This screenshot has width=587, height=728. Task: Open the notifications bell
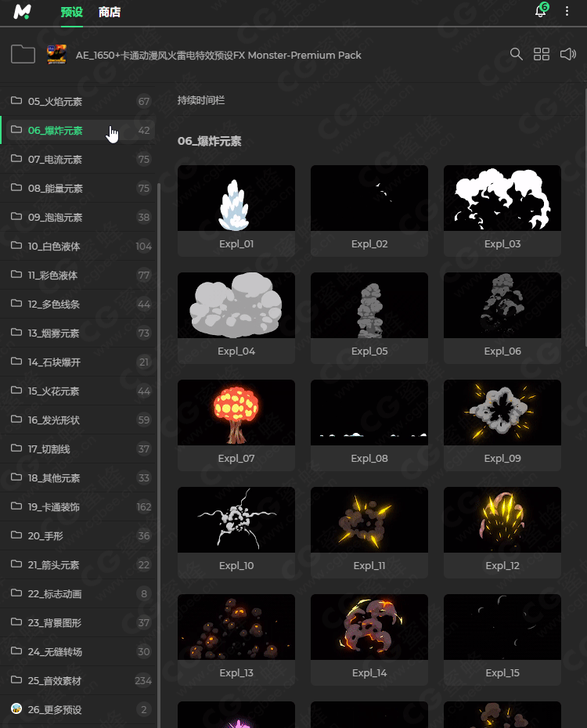541,10
